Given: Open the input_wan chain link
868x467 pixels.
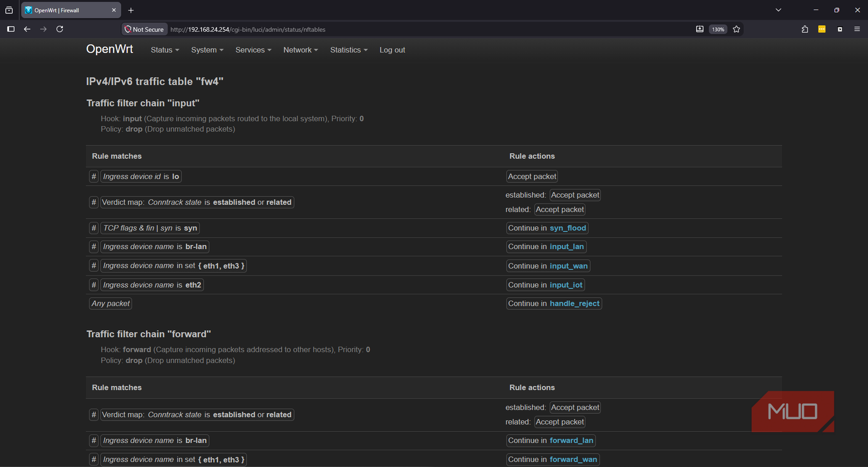Looking at the screenshot, I should pos(569,266).
